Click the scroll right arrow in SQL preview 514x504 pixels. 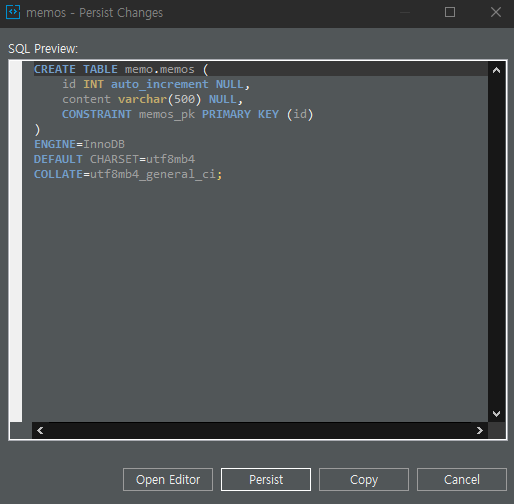(480, 430)
